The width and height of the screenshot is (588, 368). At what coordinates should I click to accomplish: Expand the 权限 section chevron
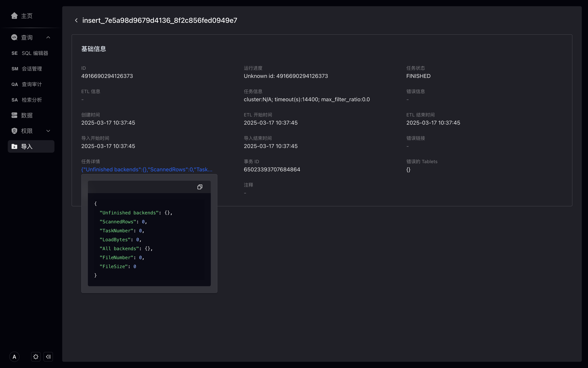pyautogui.click(x=48, y=131)
